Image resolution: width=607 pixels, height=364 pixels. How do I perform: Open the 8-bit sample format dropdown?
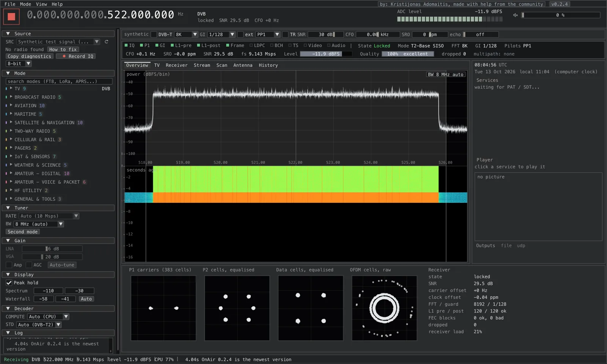19,64
